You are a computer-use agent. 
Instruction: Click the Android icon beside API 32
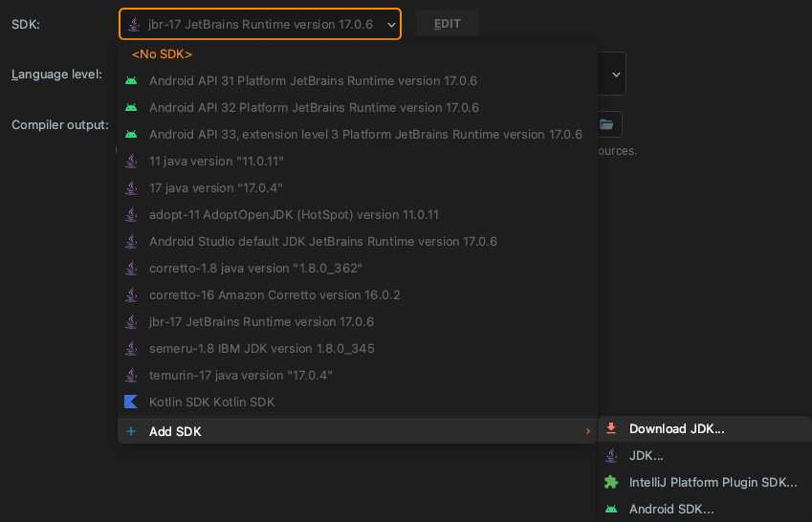click(131, 108)
